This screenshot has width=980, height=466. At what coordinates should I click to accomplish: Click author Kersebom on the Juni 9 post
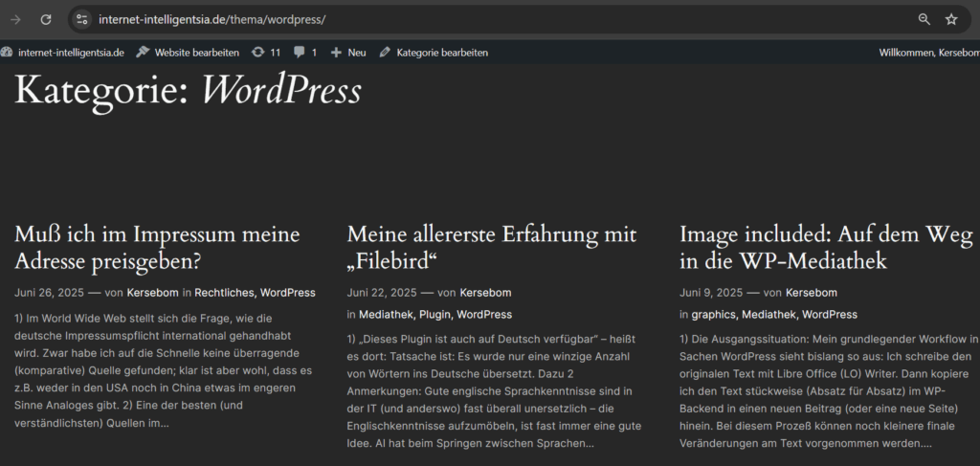click(x=812, y=293)
